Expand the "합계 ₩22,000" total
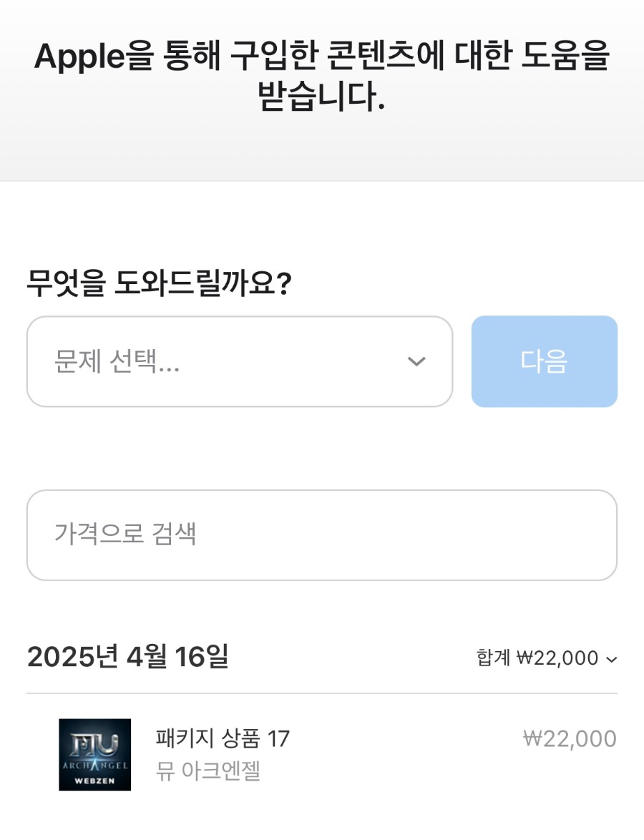Screen dimensions: 644x840 547,658
